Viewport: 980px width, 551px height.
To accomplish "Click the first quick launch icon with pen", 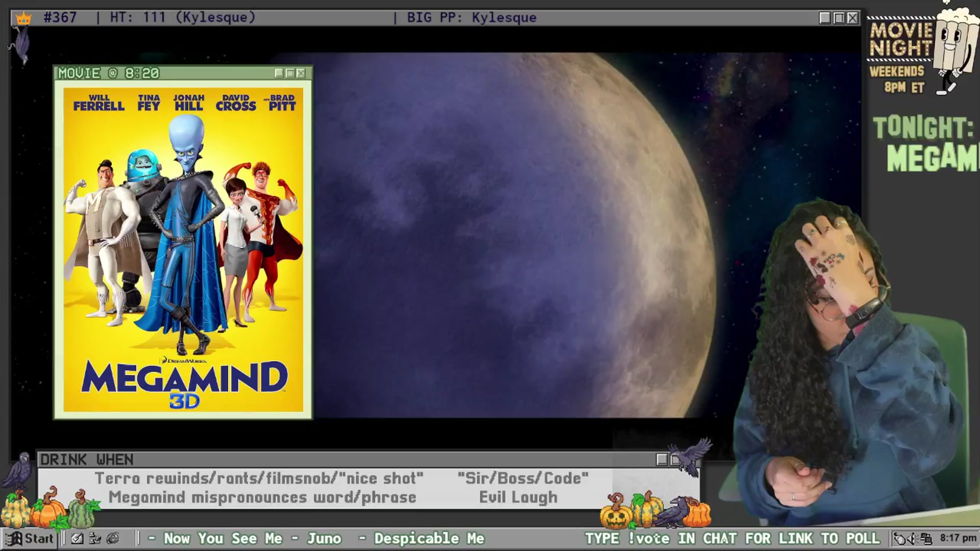I will pyautogui.click(x=77, y=538).
